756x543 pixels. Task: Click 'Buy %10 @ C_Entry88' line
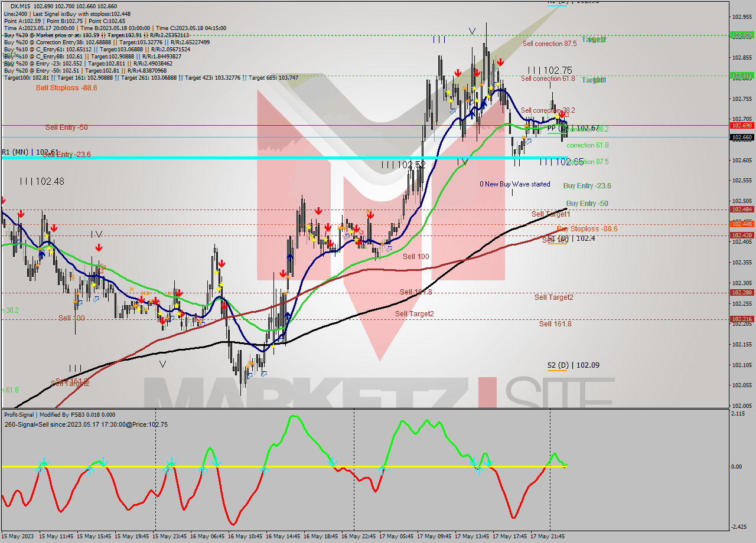click(94, 56)
